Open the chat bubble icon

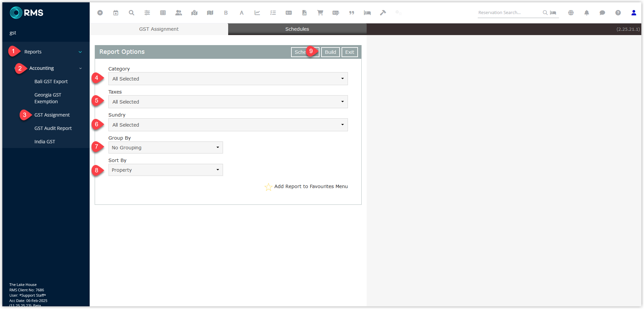(x=602, y=13)
